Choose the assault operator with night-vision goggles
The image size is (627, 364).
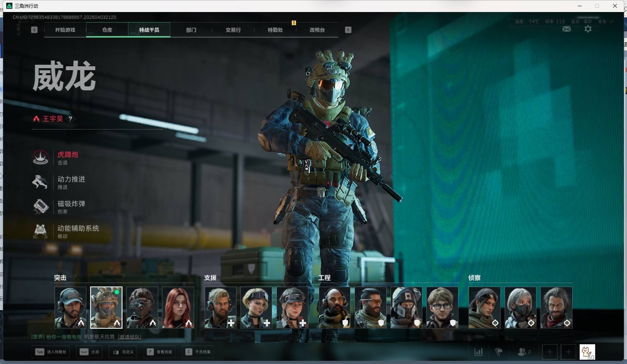142,308
